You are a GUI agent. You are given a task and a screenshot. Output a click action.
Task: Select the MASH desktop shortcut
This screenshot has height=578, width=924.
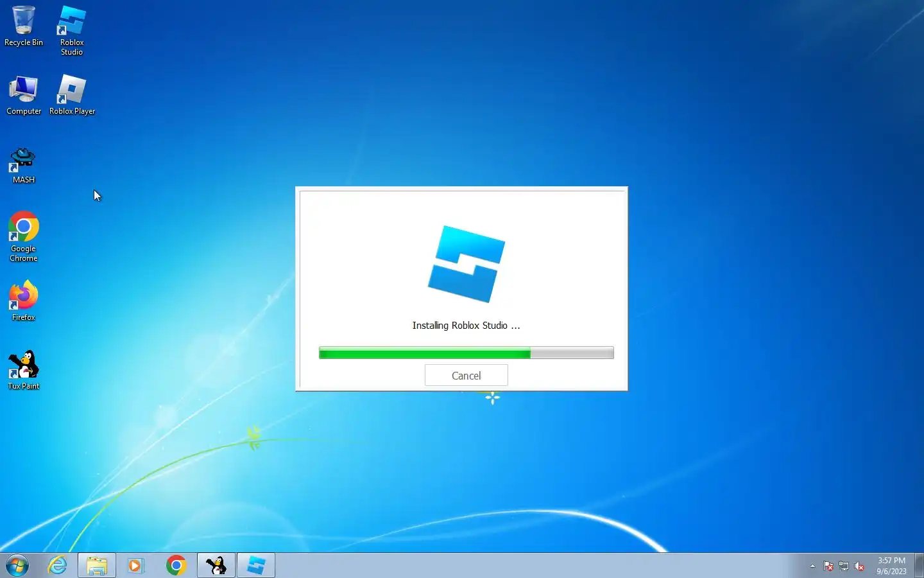tap(24, 166)
